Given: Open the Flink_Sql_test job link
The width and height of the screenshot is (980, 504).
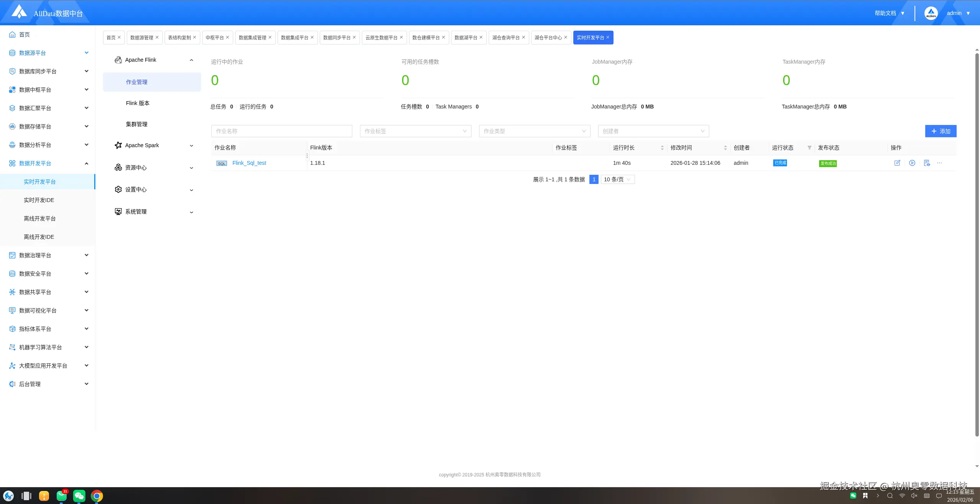Looking at the screenshot, I should pos(249,163).
